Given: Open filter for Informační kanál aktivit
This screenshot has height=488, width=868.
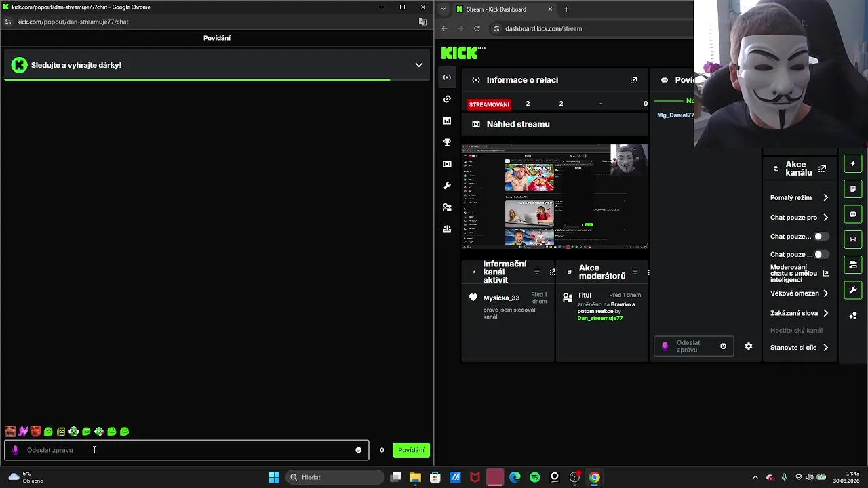Looking at the screenshot, I should click(x=537, y=272).
